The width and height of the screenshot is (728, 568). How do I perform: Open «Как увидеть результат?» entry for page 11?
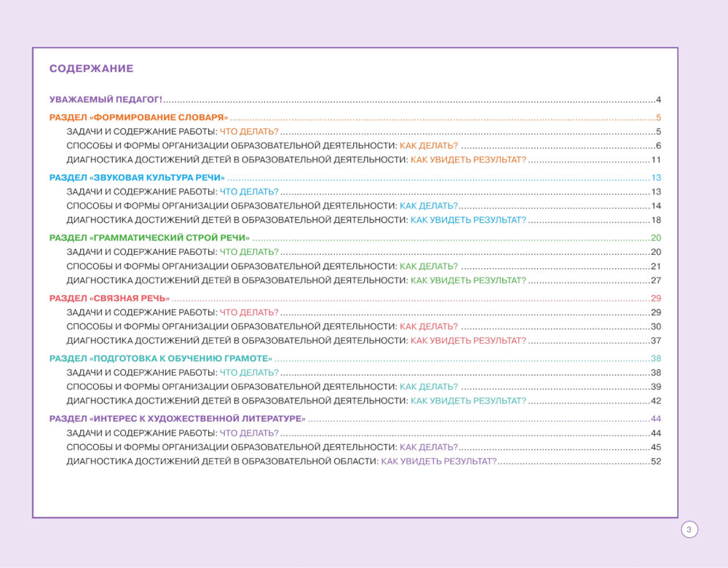[468, 160]
